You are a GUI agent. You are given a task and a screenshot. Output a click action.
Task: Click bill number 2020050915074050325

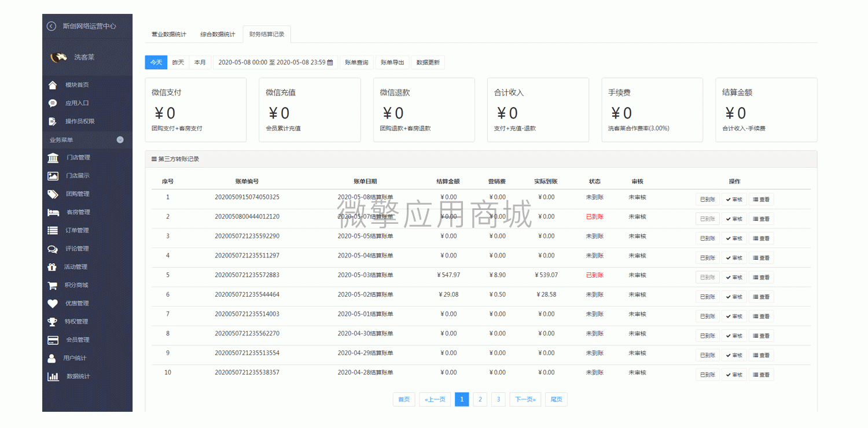(x=247, y=197)
